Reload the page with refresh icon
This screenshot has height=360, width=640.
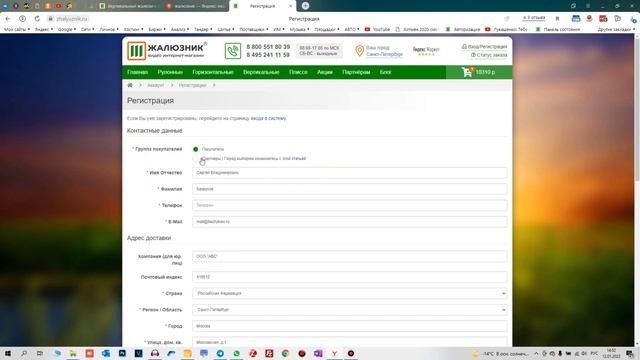click(x=37, y=19)
